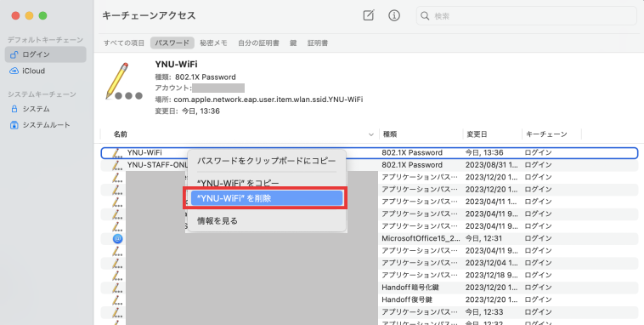Select the YNU-WiFi row
644x325 pixels.
click(x=370, y=152)
